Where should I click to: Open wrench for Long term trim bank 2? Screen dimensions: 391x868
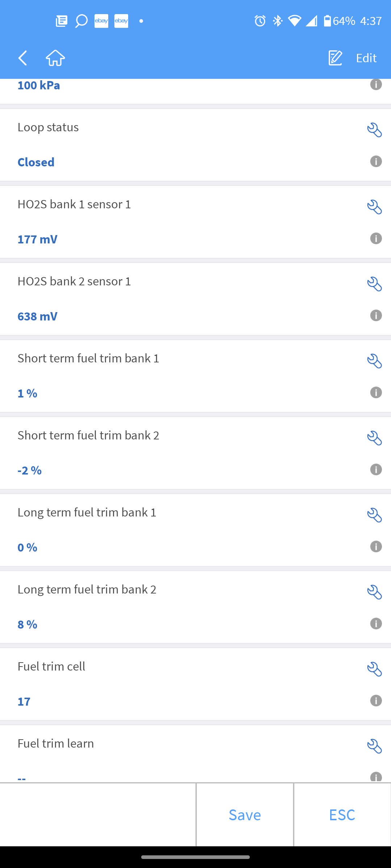click(374, 592)
